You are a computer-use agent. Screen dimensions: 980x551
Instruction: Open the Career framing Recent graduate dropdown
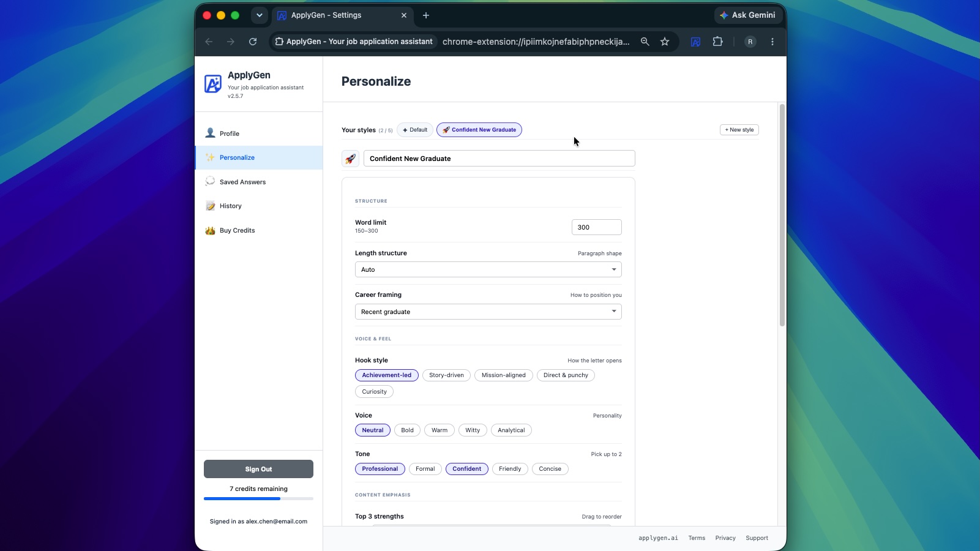pyautogui.click(x=488, y=312)
